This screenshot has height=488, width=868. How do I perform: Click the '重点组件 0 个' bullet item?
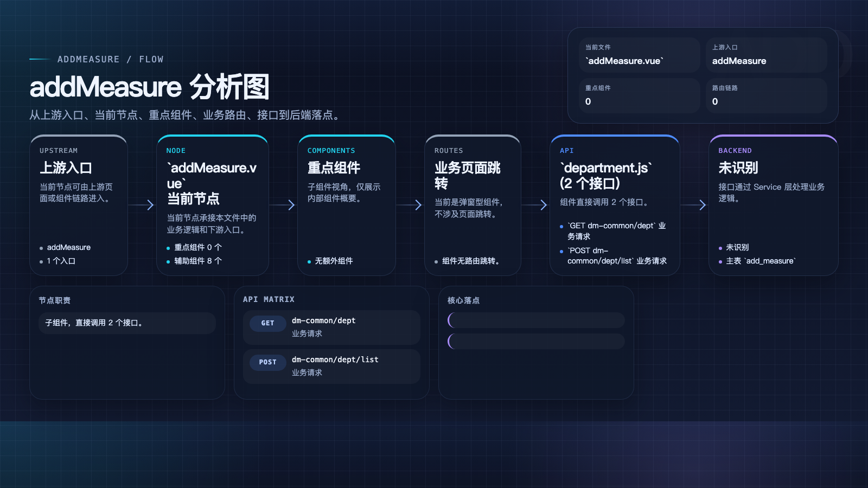(x=194, y=247)
